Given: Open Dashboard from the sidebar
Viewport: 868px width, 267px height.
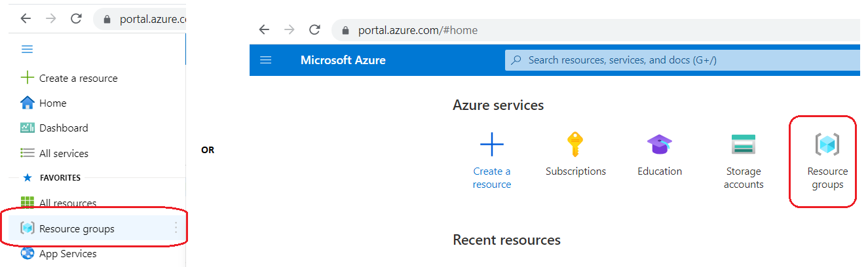Looking at the screenshot, I should coord(63,128).
